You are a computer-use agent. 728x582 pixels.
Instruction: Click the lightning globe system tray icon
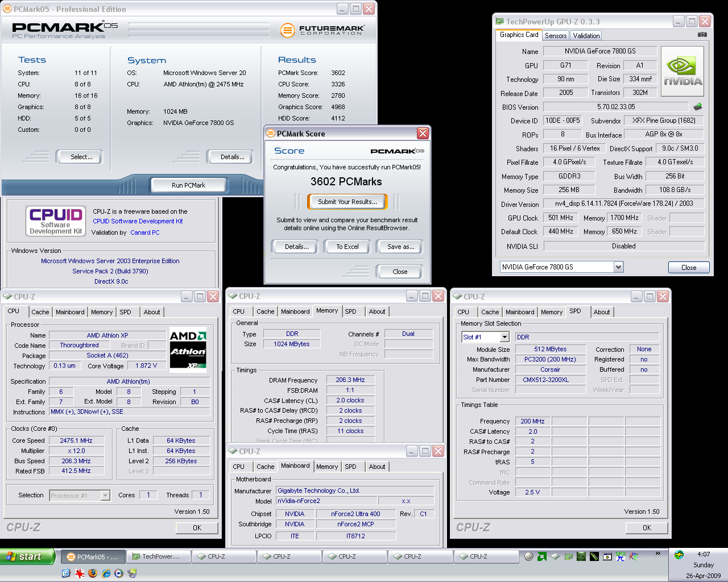[x=679, y=555]
